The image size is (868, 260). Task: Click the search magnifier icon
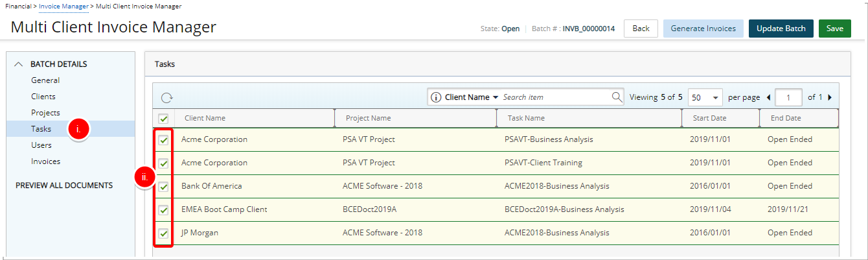pos(617,97)
